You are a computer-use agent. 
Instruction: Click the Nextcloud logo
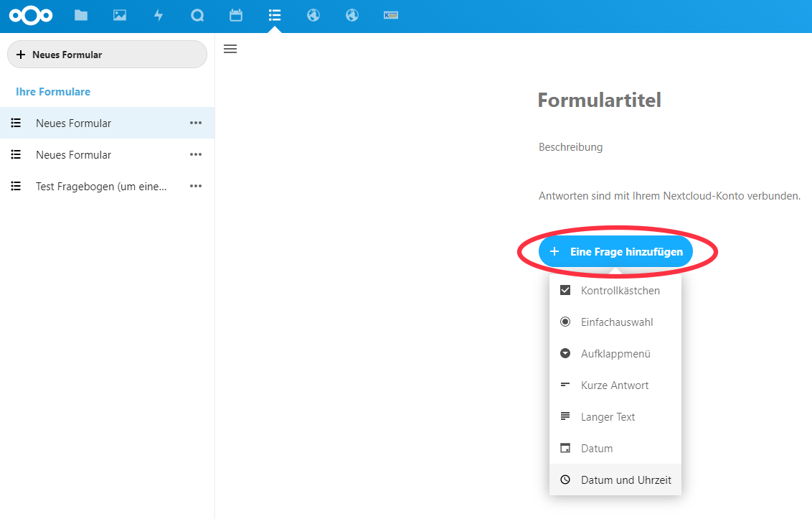pyautogui.click(x=31, y=14)
